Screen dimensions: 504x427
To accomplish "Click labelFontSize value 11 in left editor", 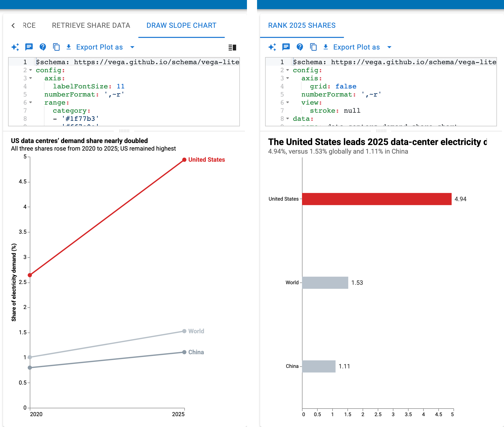I will coord(120,86).
